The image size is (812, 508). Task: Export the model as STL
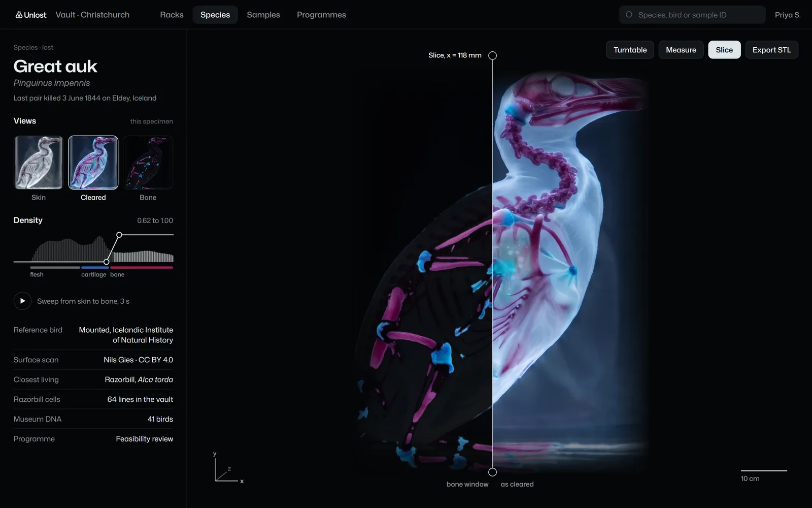[771, 50]
